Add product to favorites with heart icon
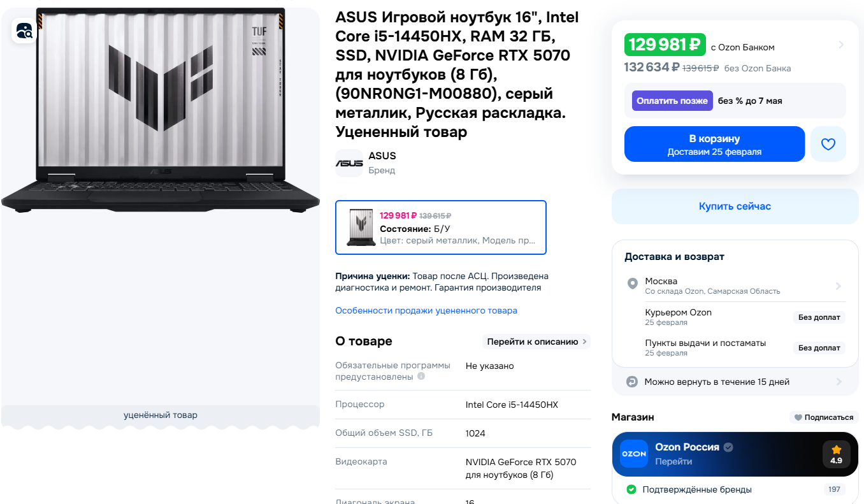Screen dimensions: 864x504 [x=828, y=144]
